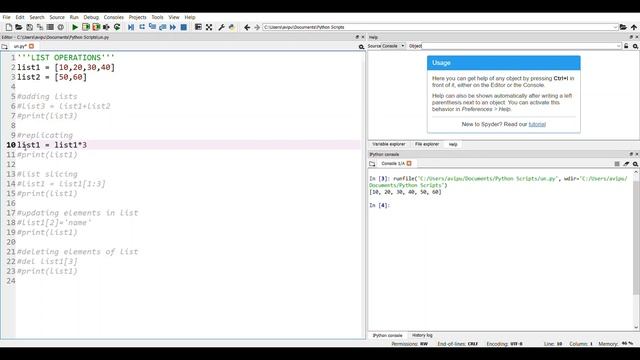Open Preferences with the wrench icon

coord(221,27)
